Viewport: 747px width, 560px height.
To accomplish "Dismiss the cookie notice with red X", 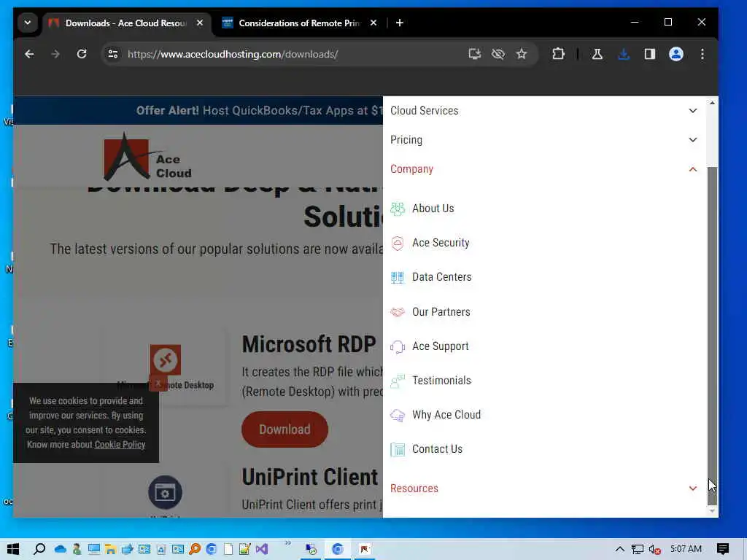I will tap(158, 384).
